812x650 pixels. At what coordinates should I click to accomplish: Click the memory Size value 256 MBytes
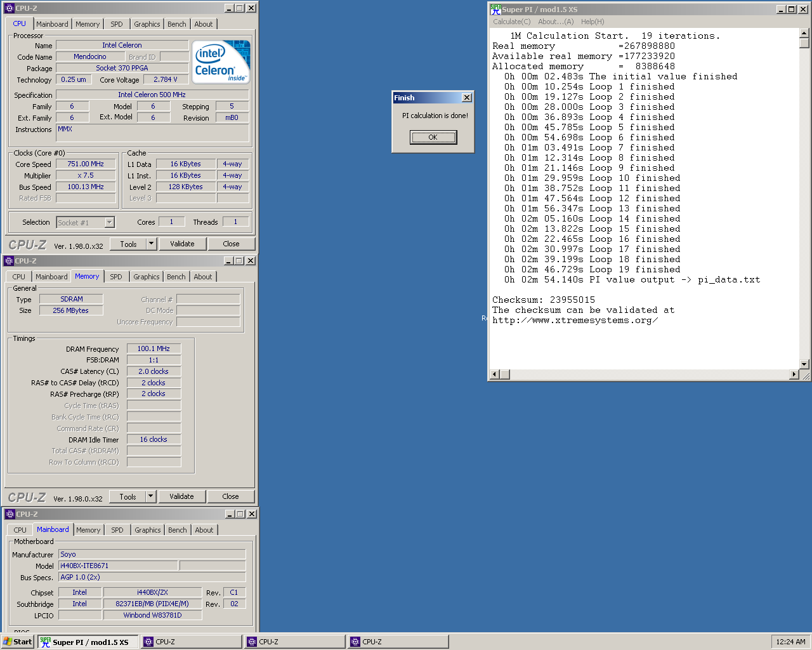(71, 310)
